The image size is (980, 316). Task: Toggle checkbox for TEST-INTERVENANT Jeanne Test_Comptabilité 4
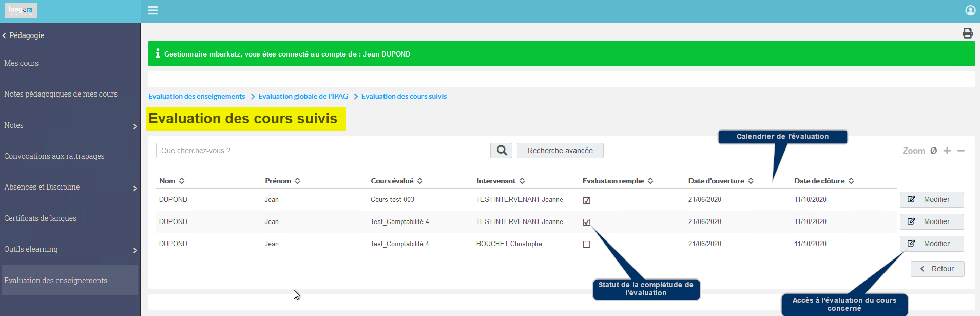586,222
